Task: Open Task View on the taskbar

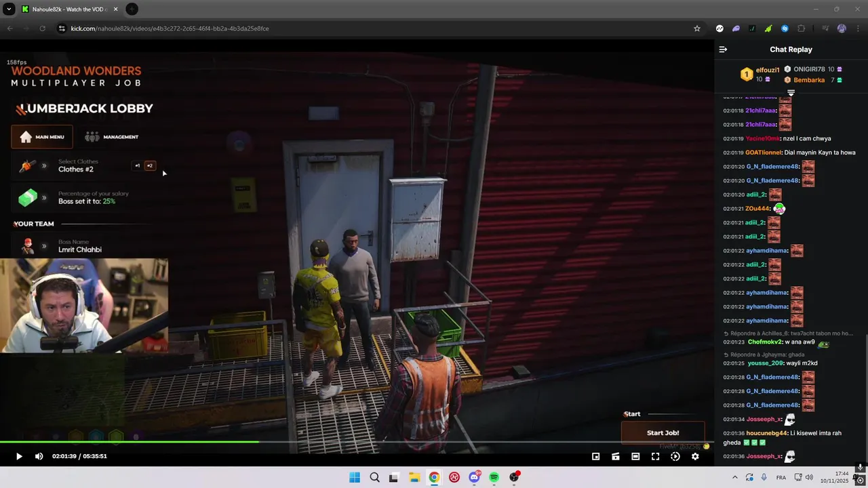Action: 394,477
